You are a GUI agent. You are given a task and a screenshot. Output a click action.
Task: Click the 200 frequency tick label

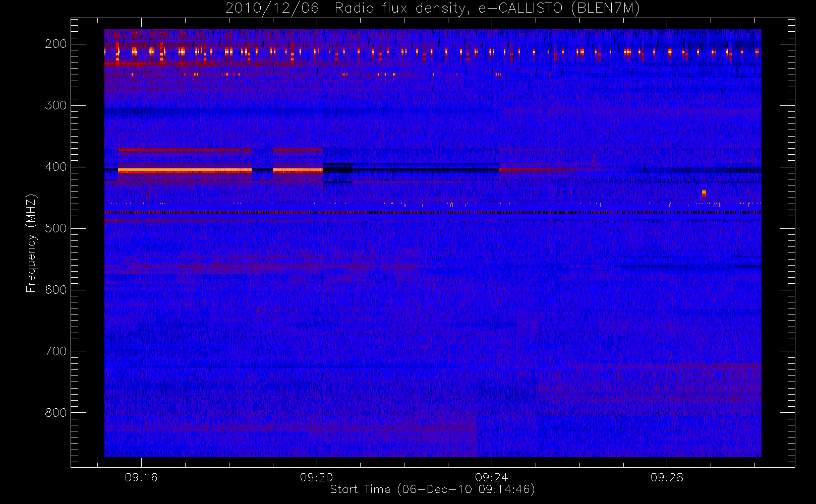(56, 44)
